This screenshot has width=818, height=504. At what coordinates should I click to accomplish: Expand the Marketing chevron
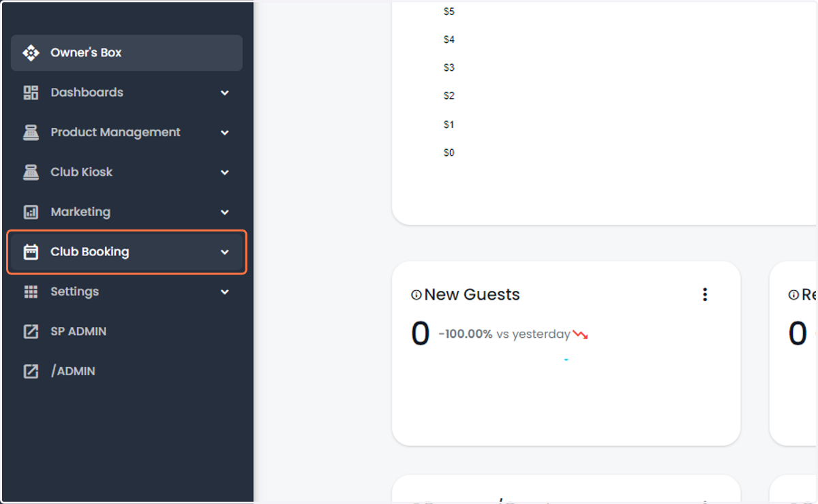pyautogui.click(x=225, y=212)
